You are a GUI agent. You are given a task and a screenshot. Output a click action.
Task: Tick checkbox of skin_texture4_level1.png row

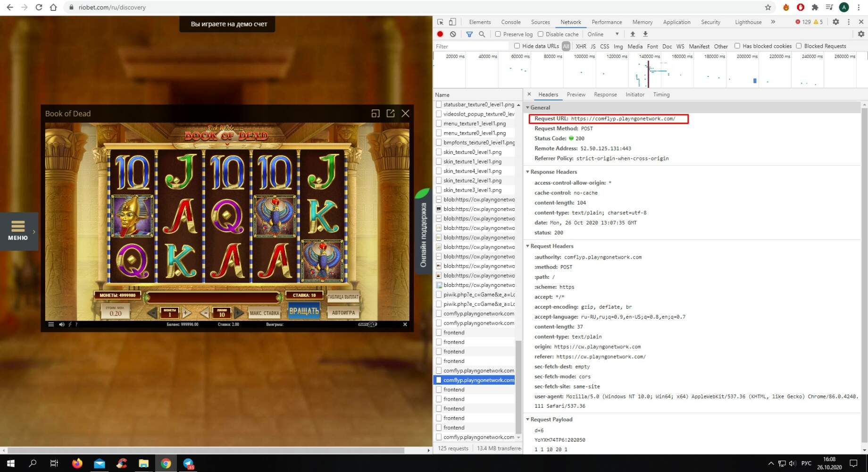tap(439, 171)
